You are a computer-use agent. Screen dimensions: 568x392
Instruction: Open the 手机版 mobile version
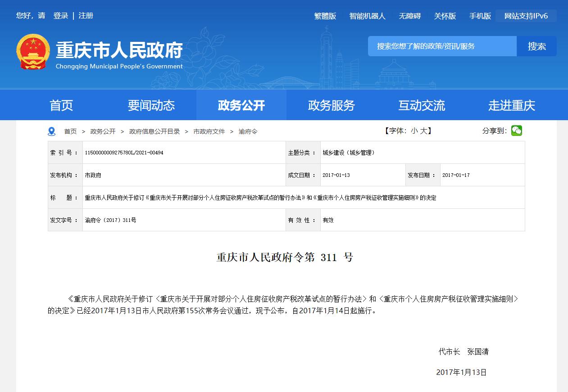[x=479, y=16]
